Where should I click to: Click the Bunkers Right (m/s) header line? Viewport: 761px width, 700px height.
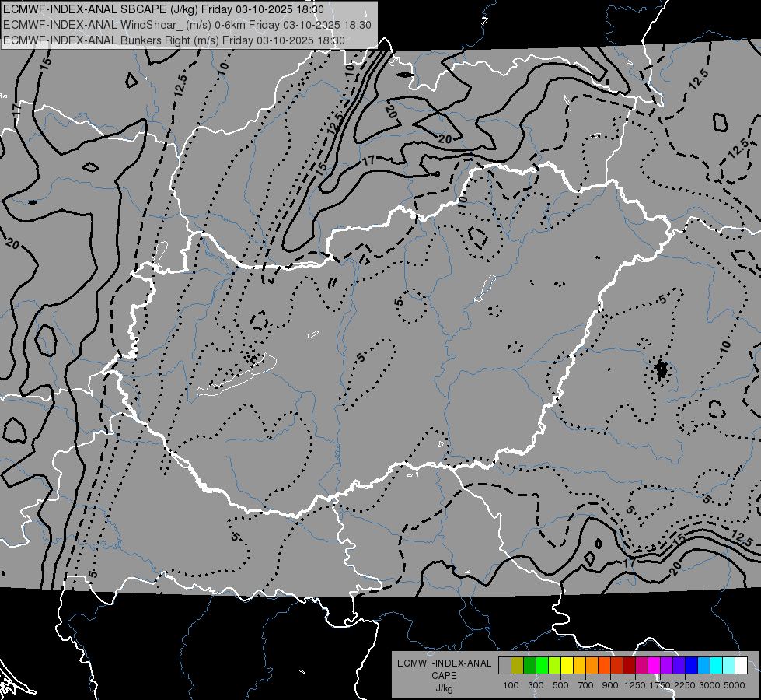tap(174, 40)
